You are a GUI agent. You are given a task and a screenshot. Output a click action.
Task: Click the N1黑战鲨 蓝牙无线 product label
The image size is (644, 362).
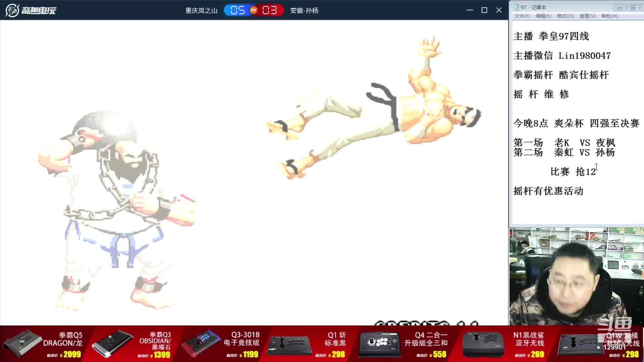pos(529,339)
